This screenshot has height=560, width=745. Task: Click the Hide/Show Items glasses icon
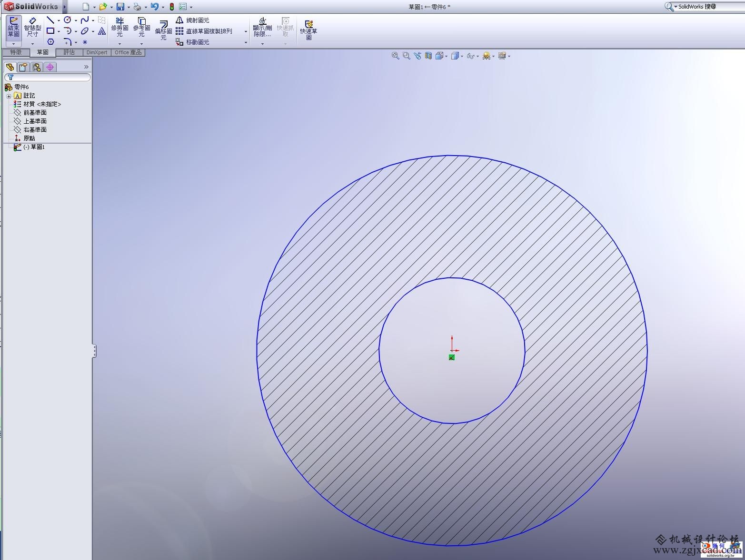pos(470,56)
